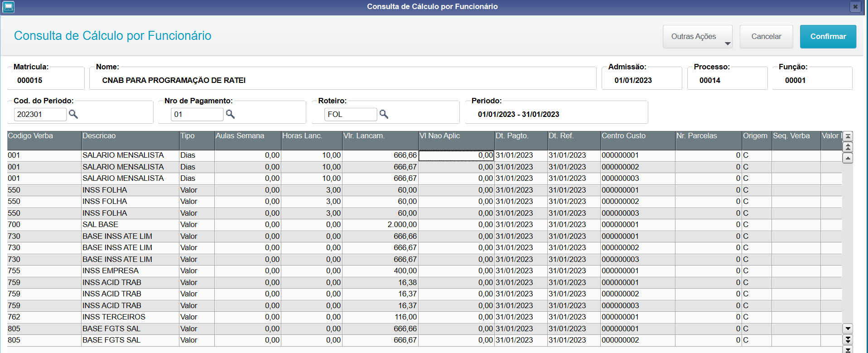Screen dimensions: 868x353
Task: Click the Cancelar button
Action: (766, 36)
